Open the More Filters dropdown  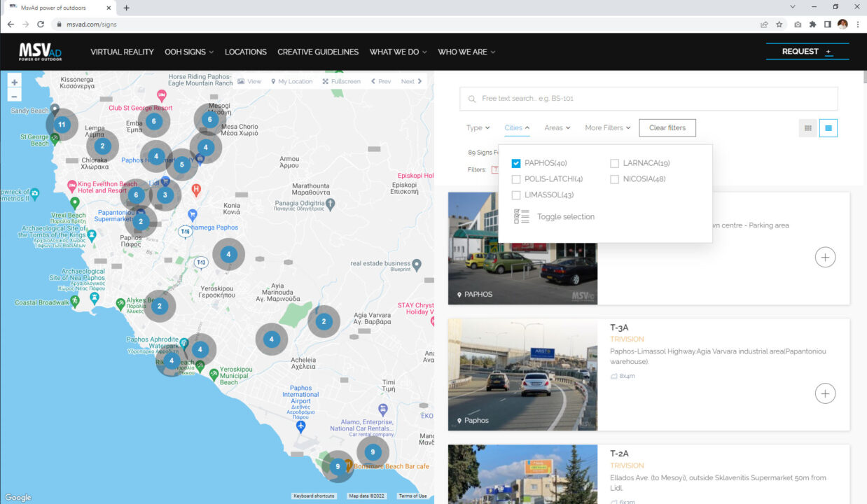[608, 128]
